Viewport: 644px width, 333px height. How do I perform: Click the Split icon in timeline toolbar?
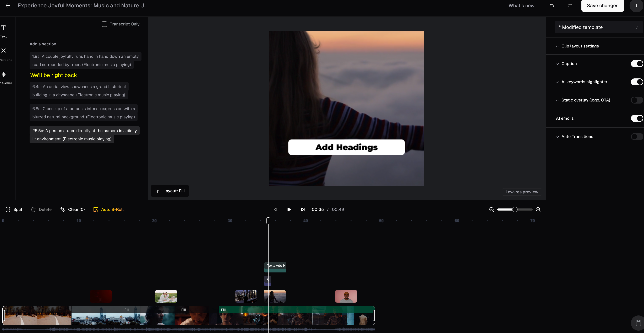point(8,209)
